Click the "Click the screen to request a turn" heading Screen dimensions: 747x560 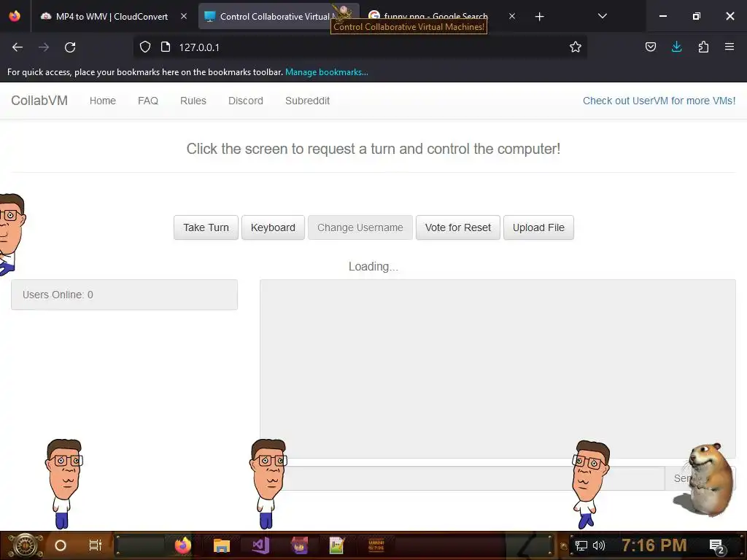coord(373,149)
